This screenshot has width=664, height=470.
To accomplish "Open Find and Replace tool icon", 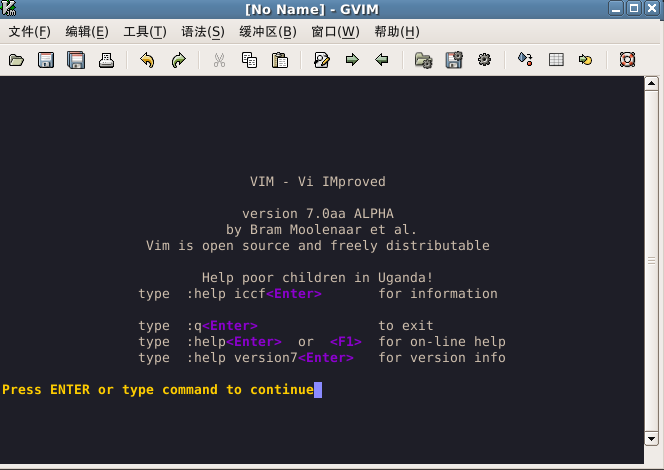I will pos(321,60).
